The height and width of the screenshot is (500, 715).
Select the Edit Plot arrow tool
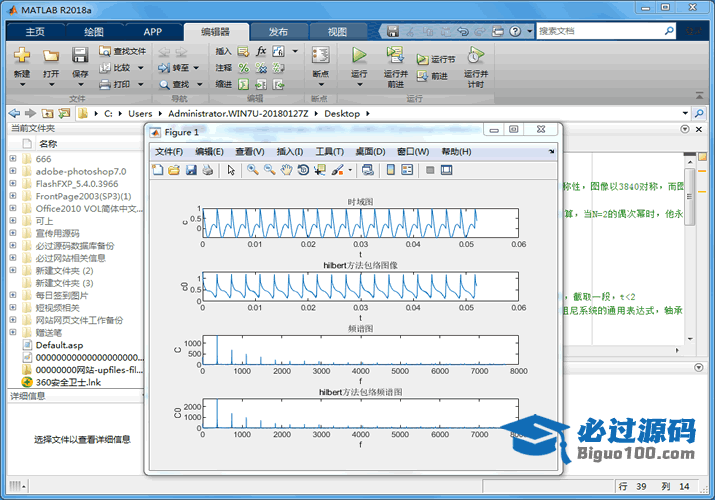[231, 170]
